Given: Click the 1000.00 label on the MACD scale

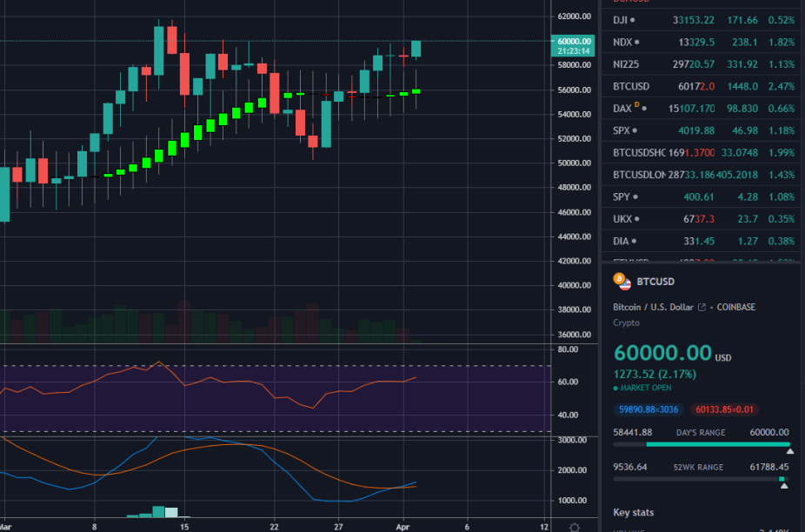Looking at the screenshot, I should click(x=572, y=500).
